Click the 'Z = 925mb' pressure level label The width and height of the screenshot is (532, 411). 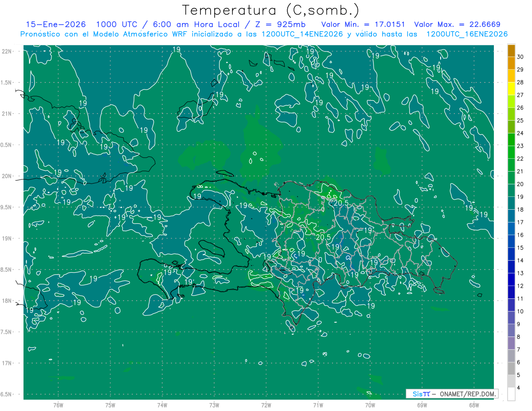(284, 24)
